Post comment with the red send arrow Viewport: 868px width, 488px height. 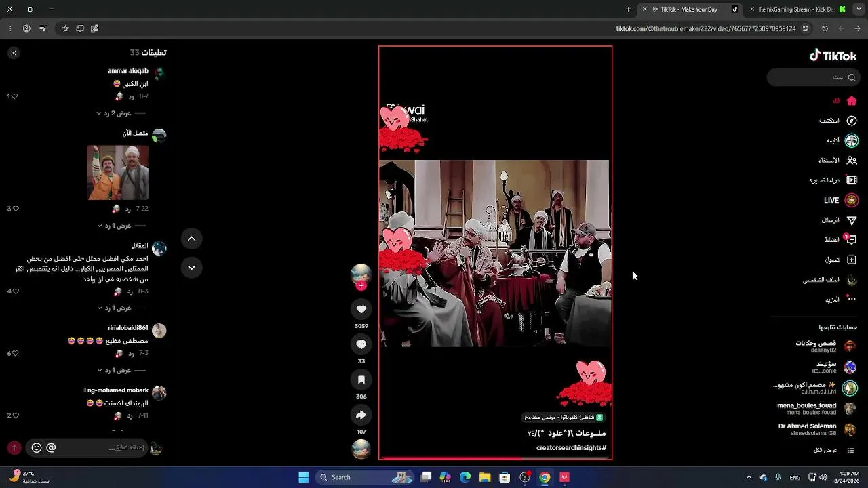(x=14, y=448)
